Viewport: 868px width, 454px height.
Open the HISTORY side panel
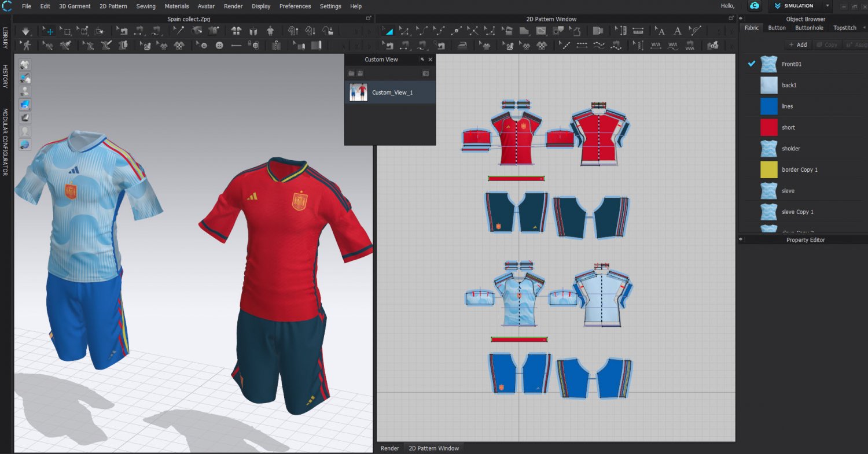point(5,76)
